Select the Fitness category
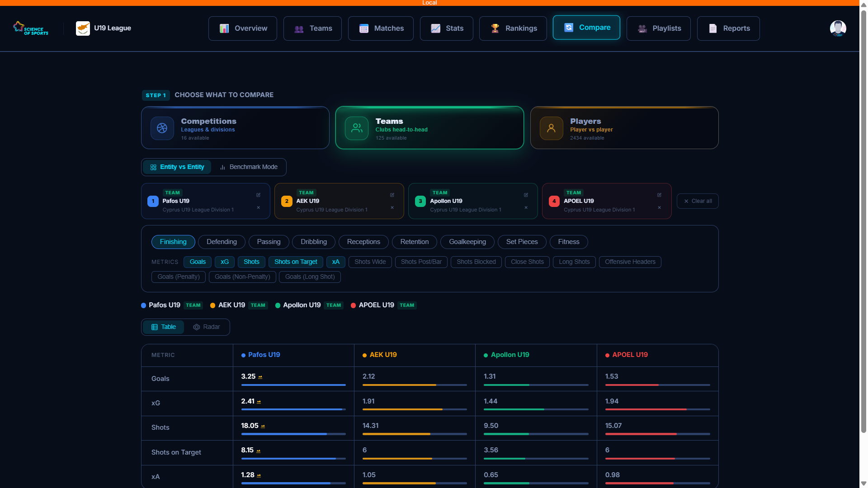868x488 pixels. pyautogui.click(x=569, y=242)
